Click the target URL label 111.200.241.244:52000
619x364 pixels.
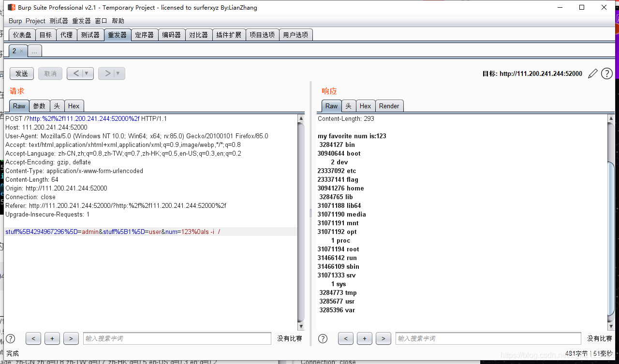pyautogui.click(x=532, y=74)
